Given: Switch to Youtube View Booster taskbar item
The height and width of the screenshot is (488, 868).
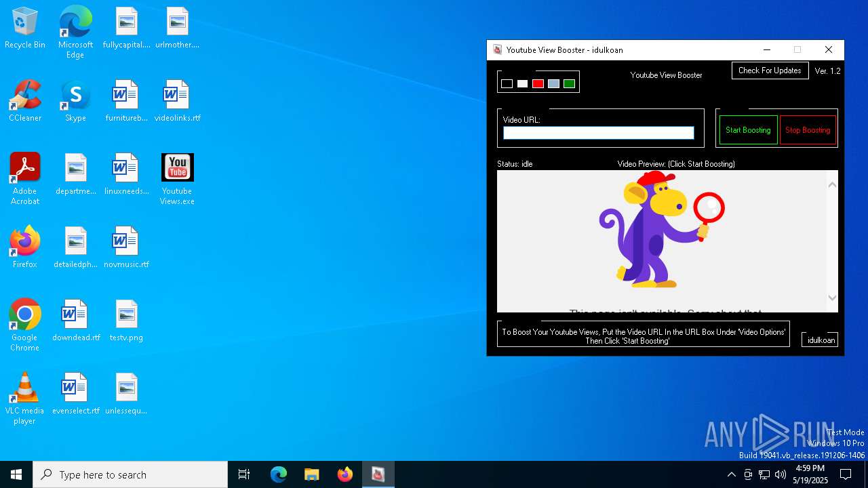Looking at the screenshot, I should 378,474.
